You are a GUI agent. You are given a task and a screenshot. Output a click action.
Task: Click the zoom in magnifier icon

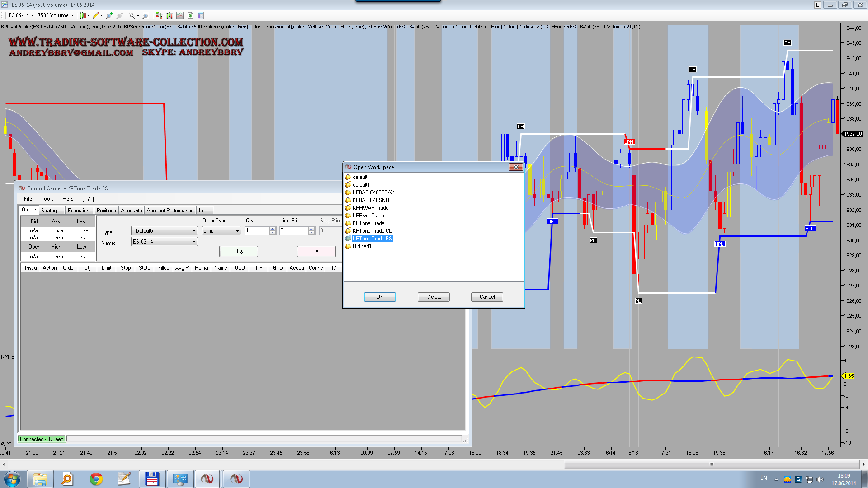tap(109, 15)
